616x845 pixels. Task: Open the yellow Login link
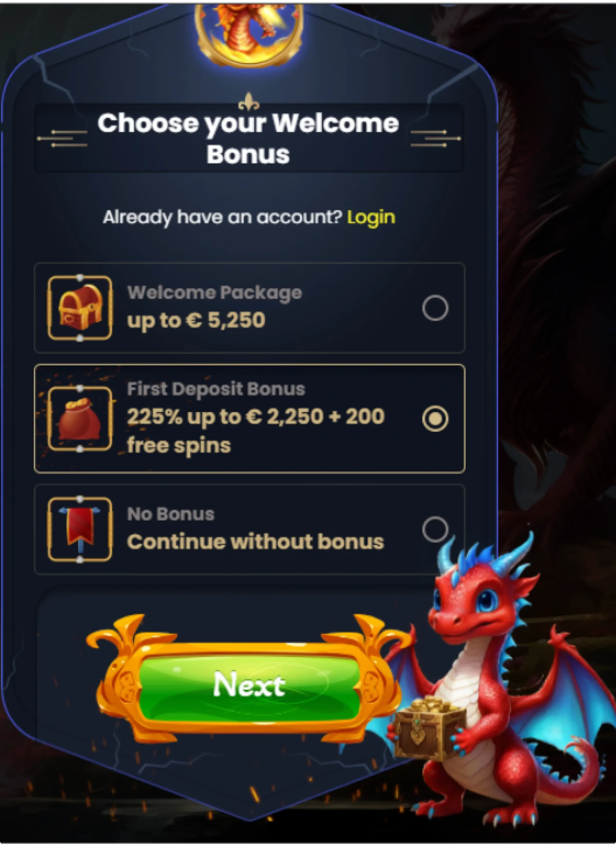[x=371, y=218]
